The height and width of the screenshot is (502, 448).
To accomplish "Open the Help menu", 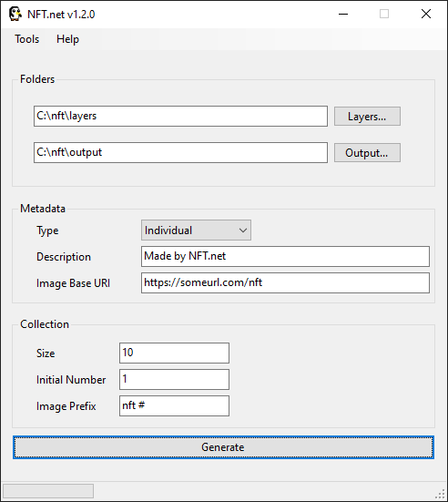I will pos(67,39).
